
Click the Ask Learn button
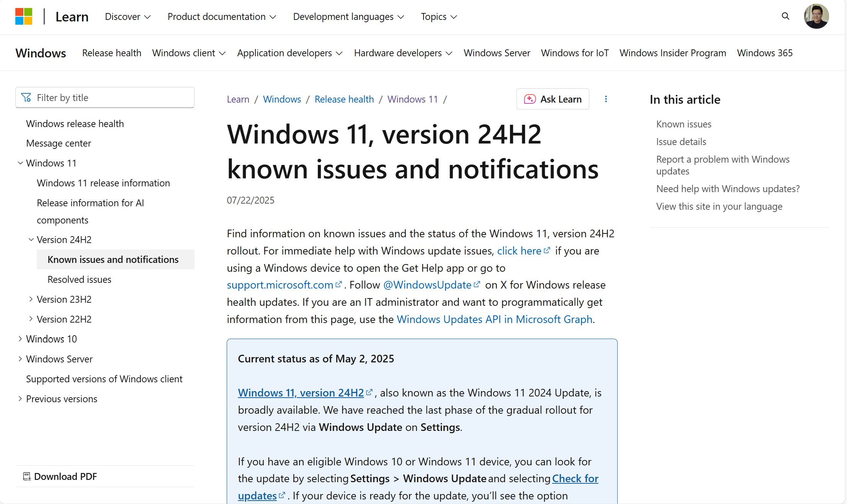553,99
